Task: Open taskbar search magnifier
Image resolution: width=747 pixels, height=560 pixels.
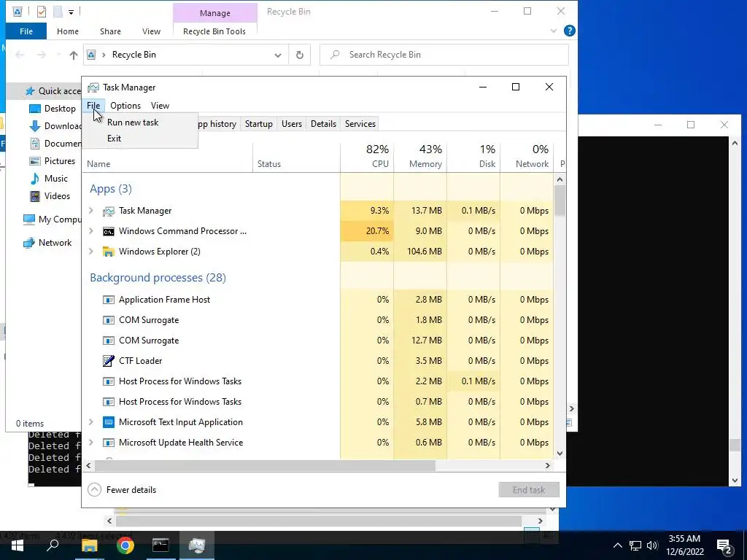Action: (x=53, y=545)
